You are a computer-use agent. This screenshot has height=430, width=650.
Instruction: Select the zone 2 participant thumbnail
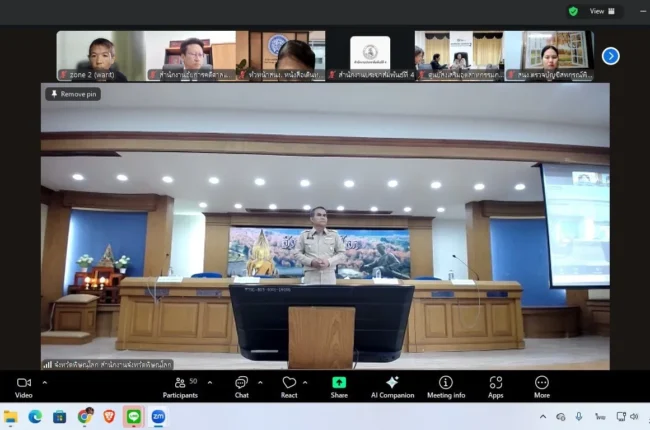[100, 55]
